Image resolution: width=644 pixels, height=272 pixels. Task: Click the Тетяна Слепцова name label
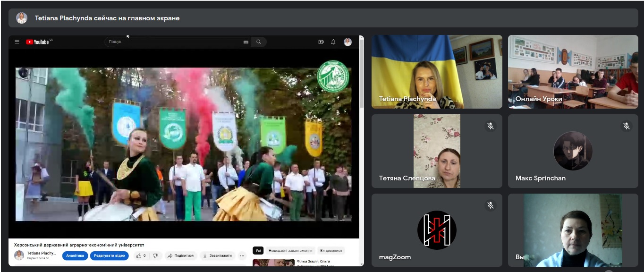(x=407, y=178)
